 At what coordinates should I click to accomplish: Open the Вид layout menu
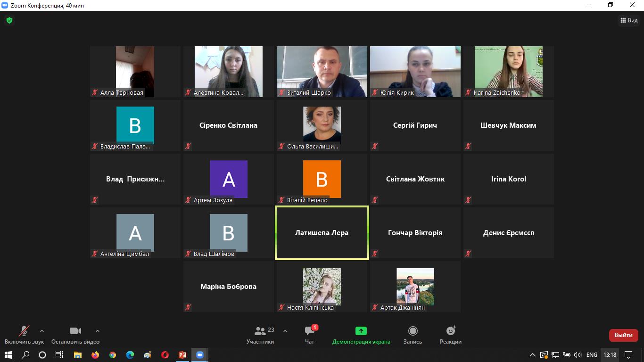click(x=628, y=20)
